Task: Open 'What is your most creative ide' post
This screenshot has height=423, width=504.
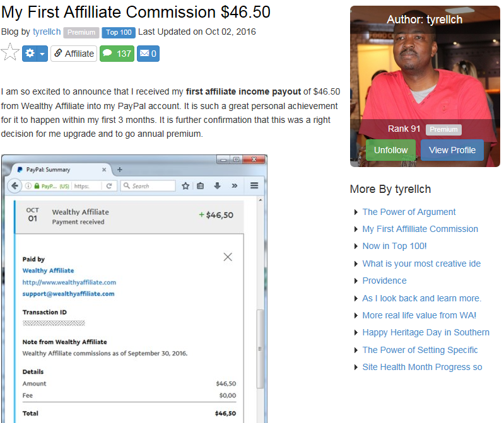Action: tap(421, 264)
